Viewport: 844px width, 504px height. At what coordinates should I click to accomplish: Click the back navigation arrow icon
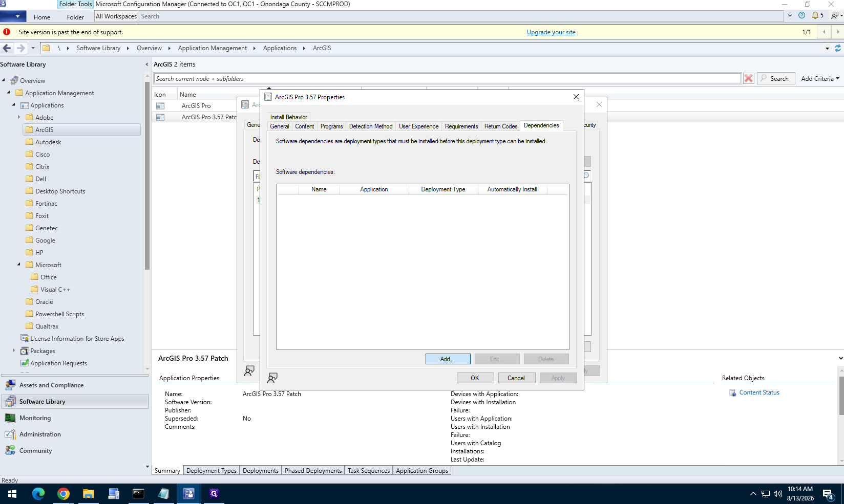point(7,48)
